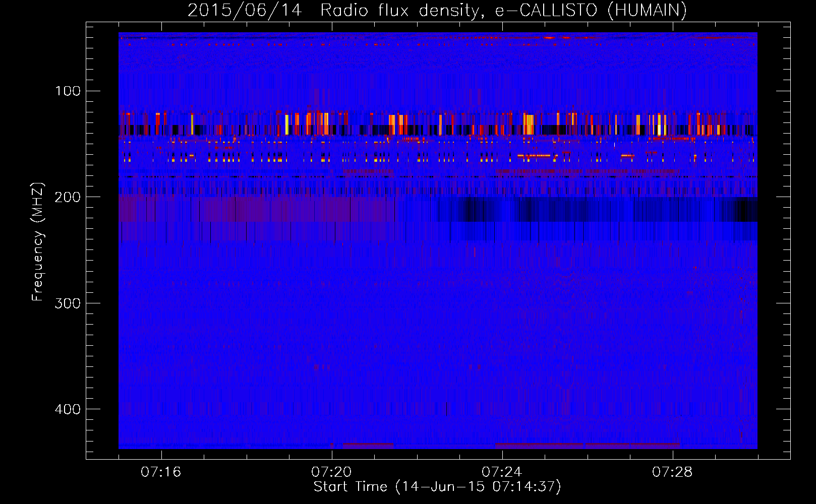This screenshot has width=816, height=504.
Task: Click the 'Start Time (14-Jun-15 07:14:37)' axis label
Action: point(437,487)
